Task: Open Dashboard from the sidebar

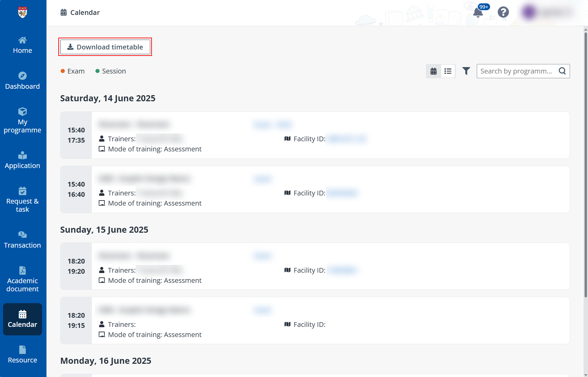Action: tap(22, 81)
